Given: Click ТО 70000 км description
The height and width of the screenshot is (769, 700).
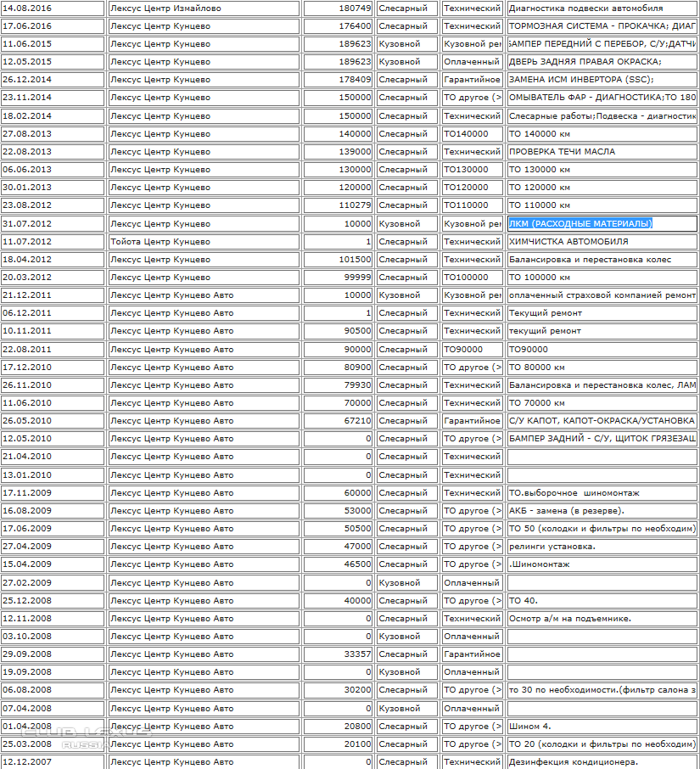Looking at the screenshot, I should point(602,402).
